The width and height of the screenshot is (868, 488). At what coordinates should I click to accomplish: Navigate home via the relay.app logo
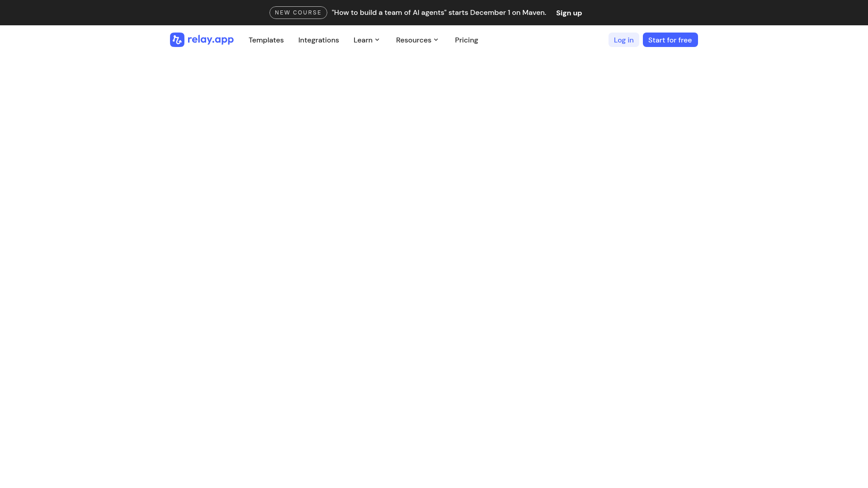pyautogui.click(x=201, y=40)
